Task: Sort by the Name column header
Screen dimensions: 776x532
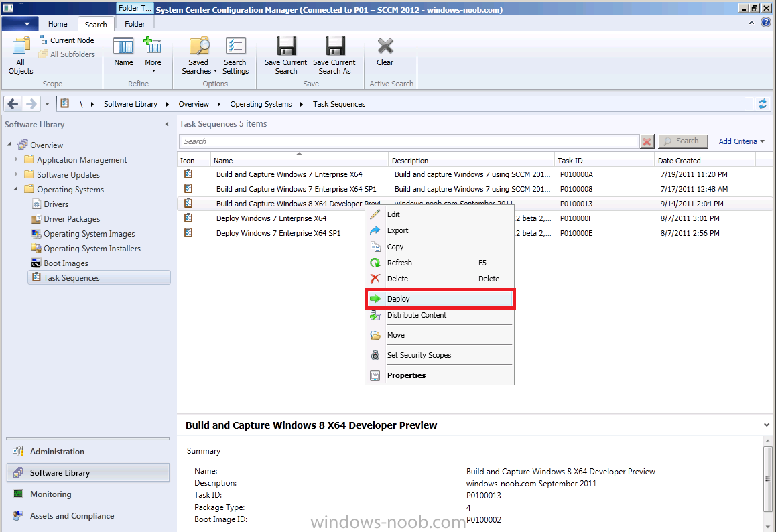Action: click(300, 160)
